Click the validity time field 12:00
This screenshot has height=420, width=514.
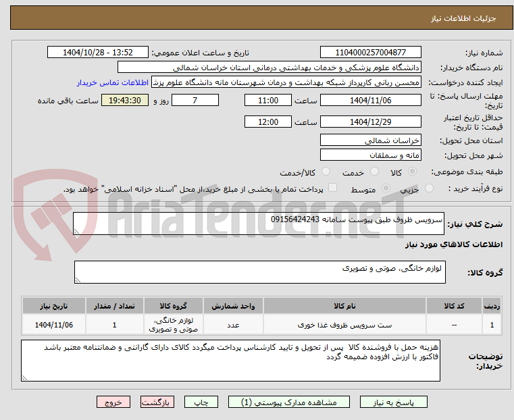pyautogui.click(x=268, y=122)
